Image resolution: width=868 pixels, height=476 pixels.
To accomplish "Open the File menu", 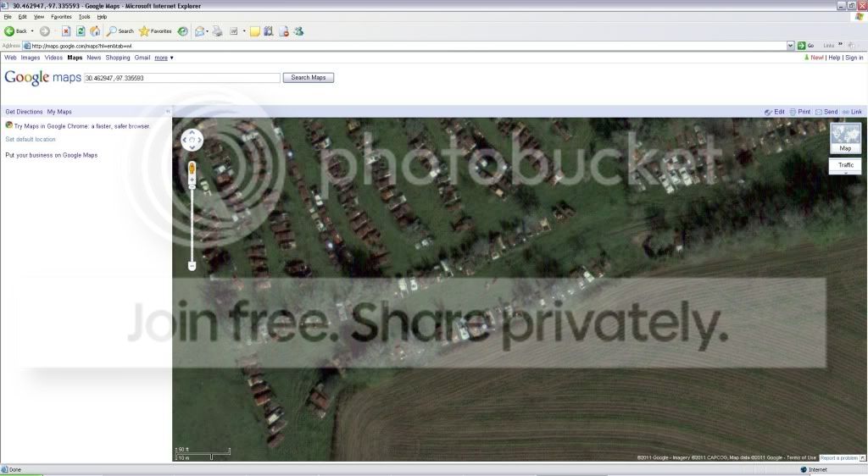I will pyautogui.click(x=8, y=17).
